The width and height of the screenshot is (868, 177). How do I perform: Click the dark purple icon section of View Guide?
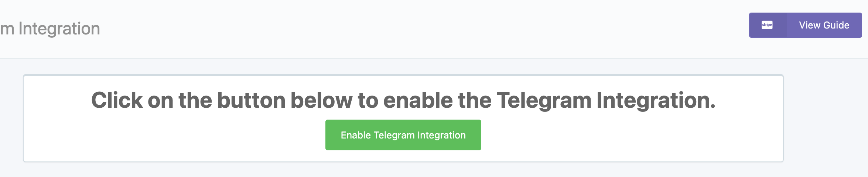click(768, 25)
